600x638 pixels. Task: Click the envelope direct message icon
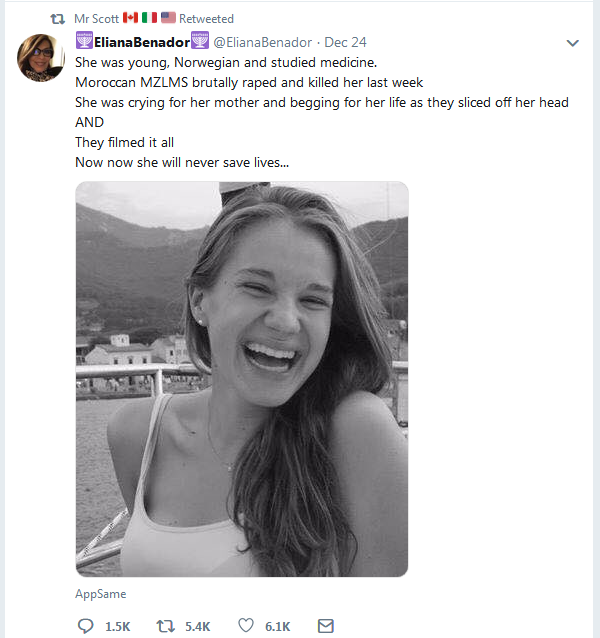[x=325, y=626]
